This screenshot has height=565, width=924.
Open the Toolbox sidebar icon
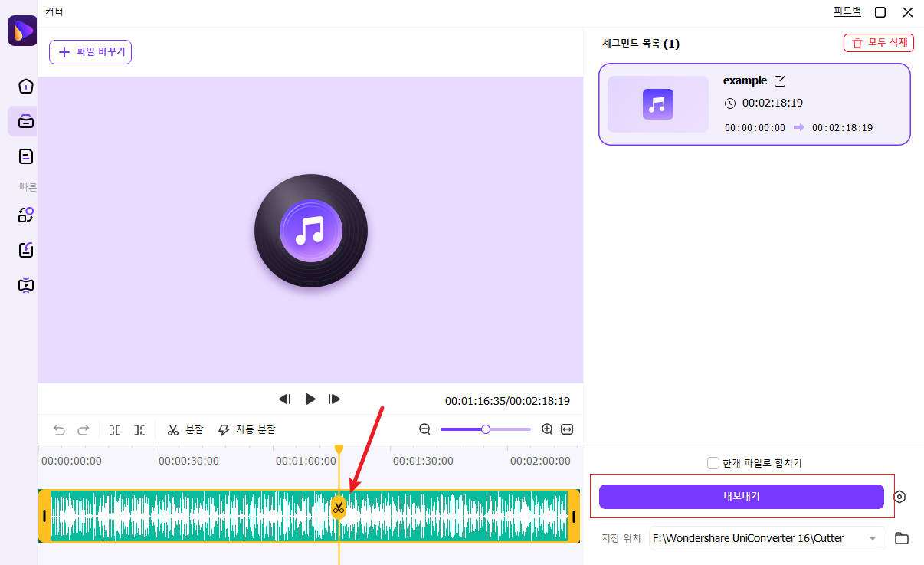coord(26,121)
